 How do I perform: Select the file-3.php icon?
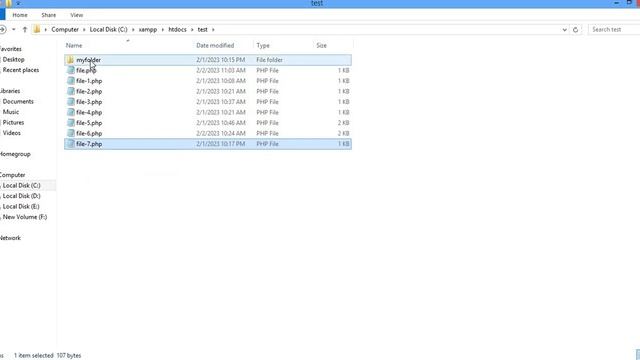pyautogui.click(x=71, y=102)
